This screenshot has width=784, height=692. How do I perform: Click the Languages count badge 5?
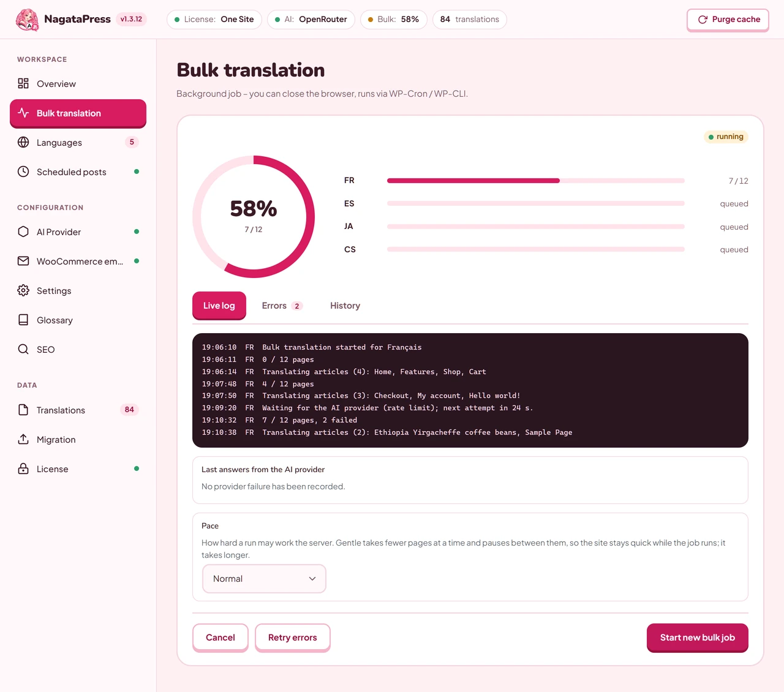click(x=132, y=142)
